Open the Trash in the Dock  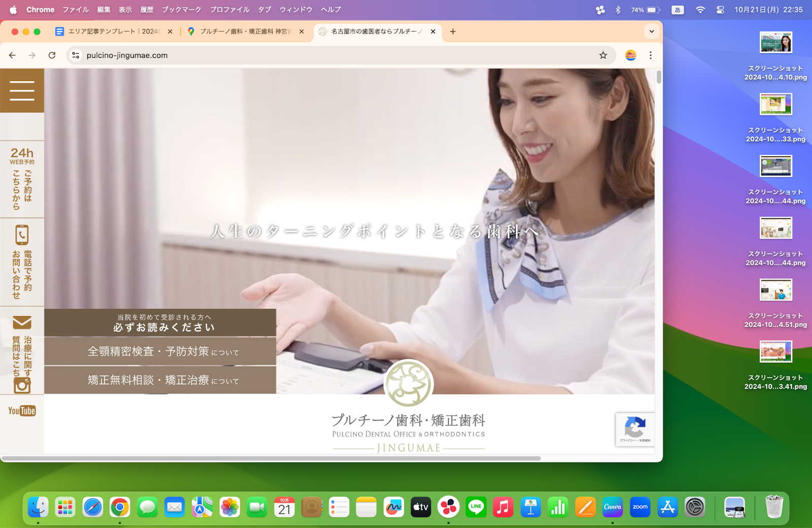pos(774,507)
